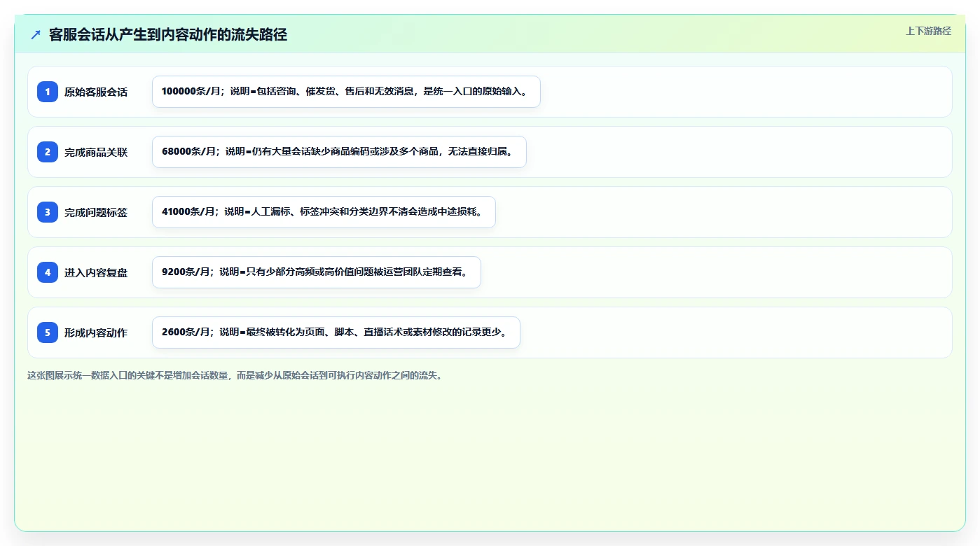
Task: Select the title 客服会话从产生到内容动作的流失路径
Action: [168, 35]
